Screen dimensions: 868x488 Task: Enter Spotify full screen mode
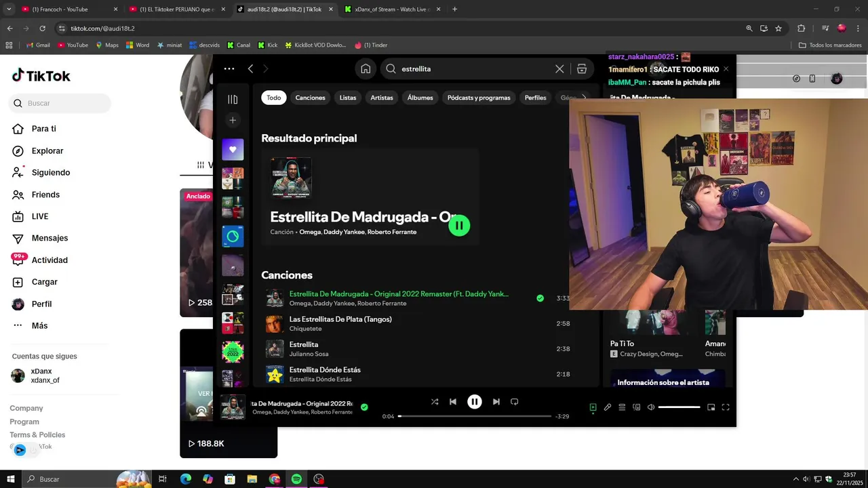point(726,407)
